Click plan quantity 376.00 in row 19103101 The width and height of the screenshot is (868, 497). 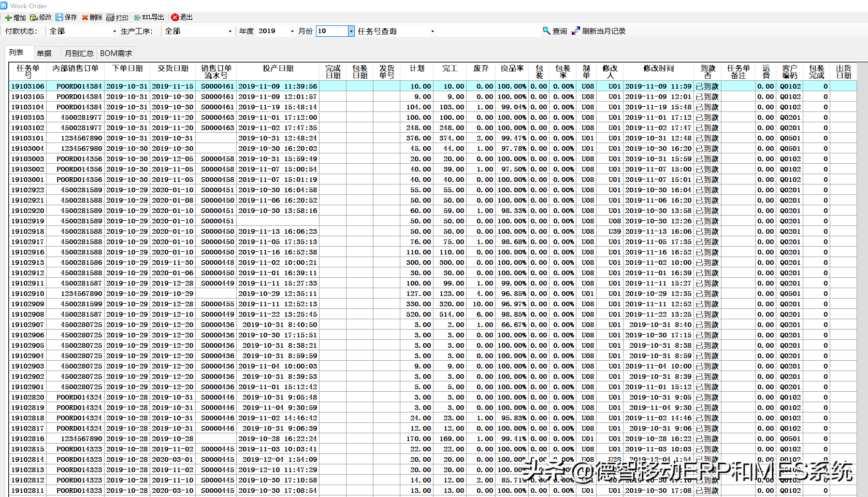pos(417,138)
